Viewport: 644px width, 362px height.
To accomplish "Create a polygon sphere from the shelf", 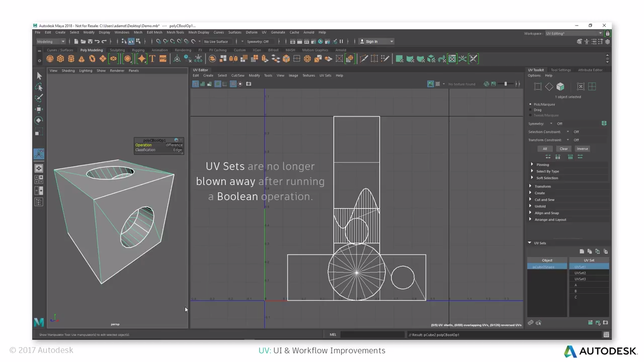I will click(x=50, y=59).
